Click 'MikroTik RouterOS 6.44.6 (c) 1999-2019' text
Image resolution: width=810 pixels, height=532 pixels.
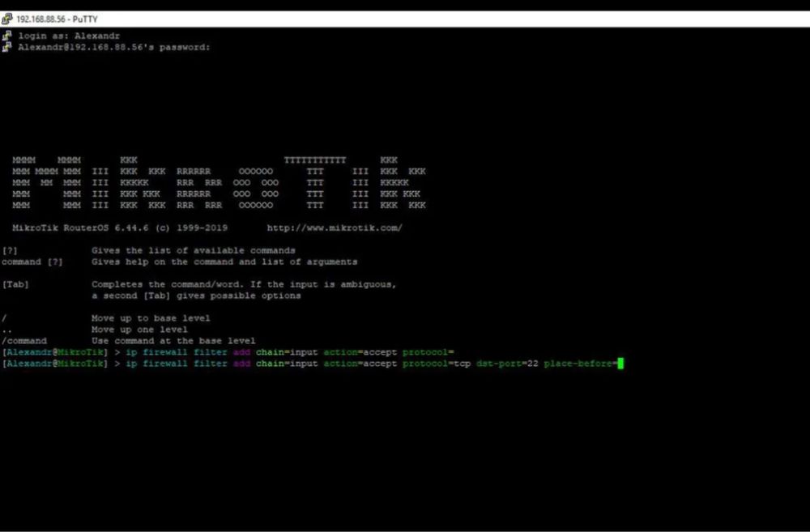(x=120, y=228)
